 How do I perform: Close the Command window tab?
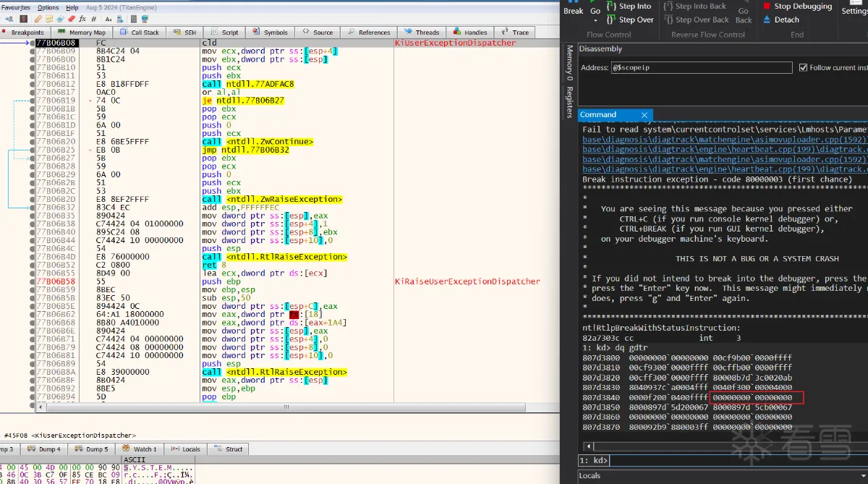coord(644,115)
